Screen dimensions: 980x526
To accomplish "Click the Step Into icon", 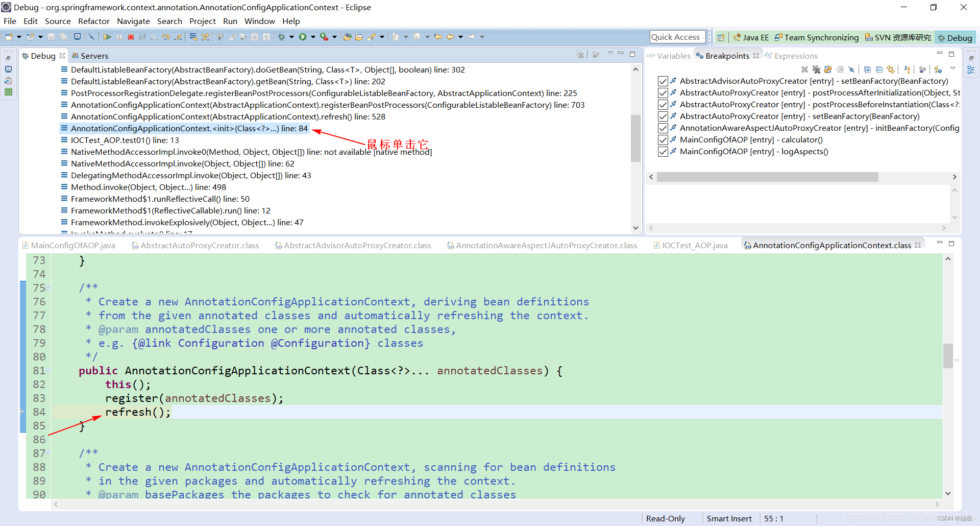I will pyautogui.click(x=154, y=37).
